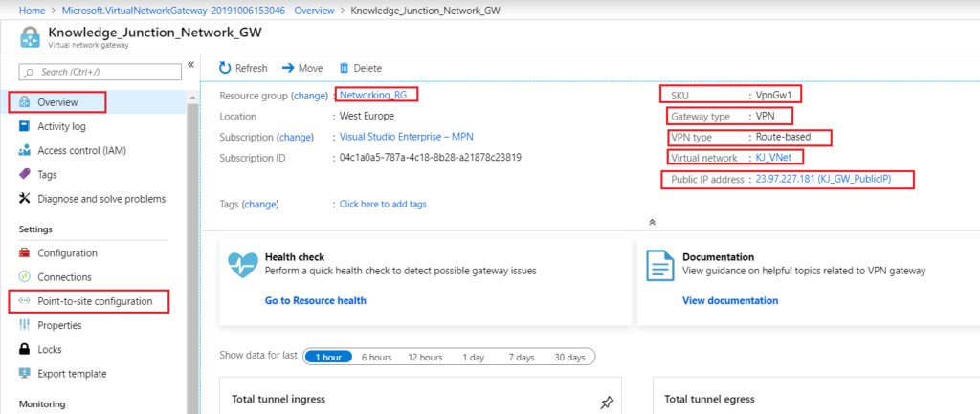This screenshot has width=980, height=414.
Task: Go to Home breadcrumb
Action: (x=32, y=11)
